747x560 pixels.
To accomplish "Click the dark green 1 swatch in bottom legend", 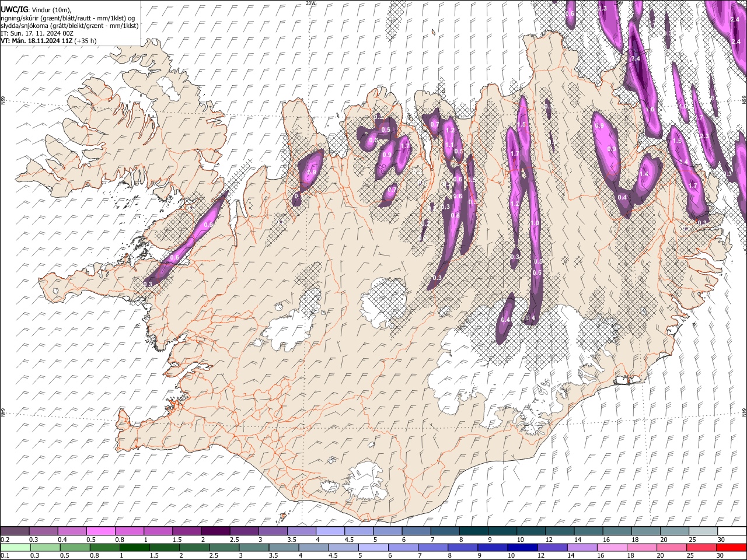I will pyautogui.click(x=134, y=547).
